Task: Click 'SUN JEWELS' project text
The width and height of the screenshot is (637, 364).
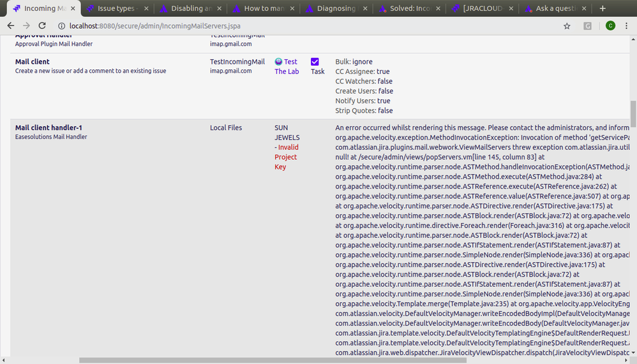Action: 287,133
